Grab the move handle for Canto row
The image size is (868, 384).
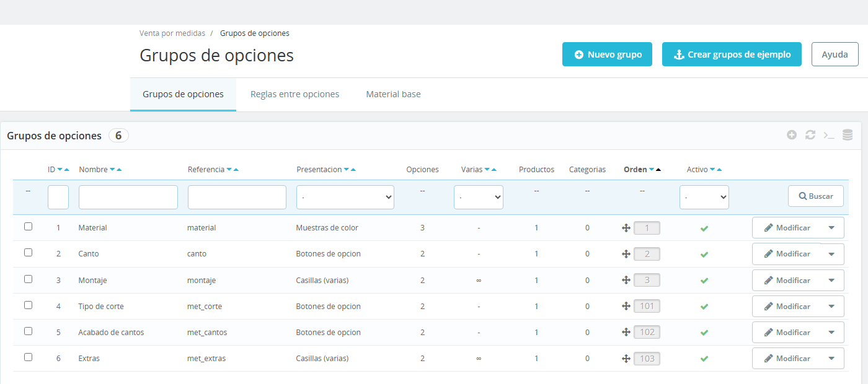626,254
